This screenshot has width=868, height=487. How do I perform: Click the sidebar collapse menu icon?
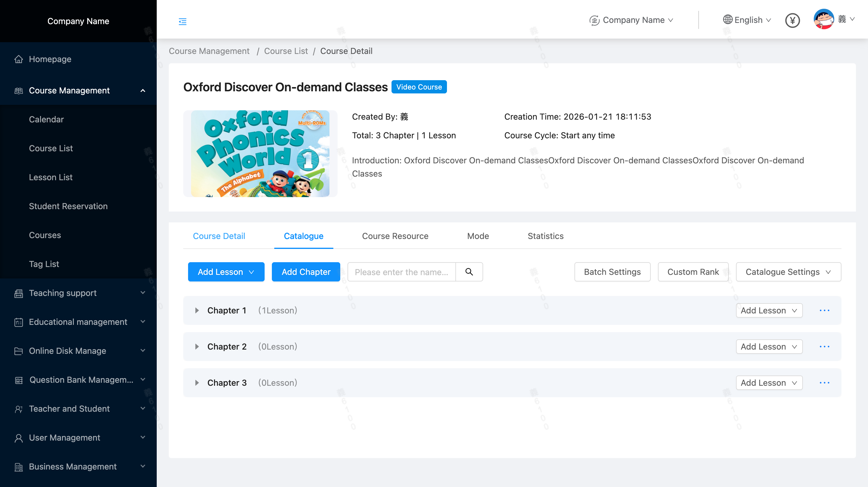182,22
